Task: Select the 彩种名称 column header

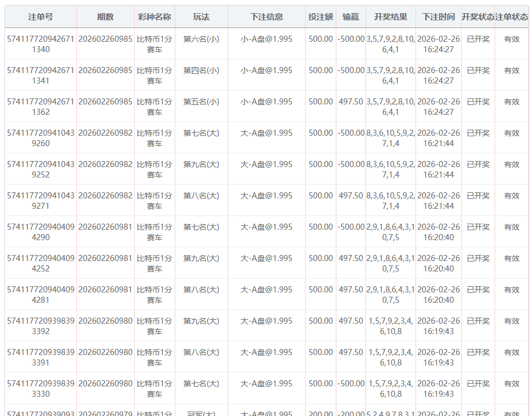Action: pos(154,17)
